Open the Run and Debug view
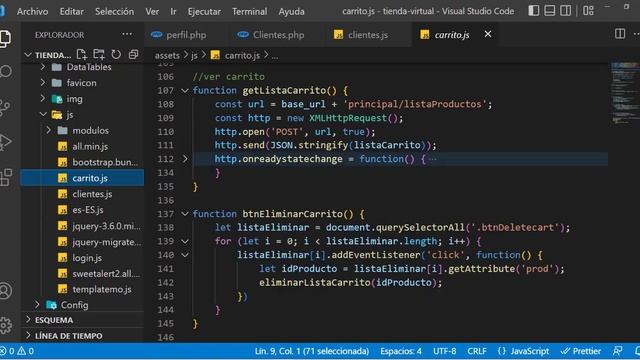640x360 pixels. 5,142
